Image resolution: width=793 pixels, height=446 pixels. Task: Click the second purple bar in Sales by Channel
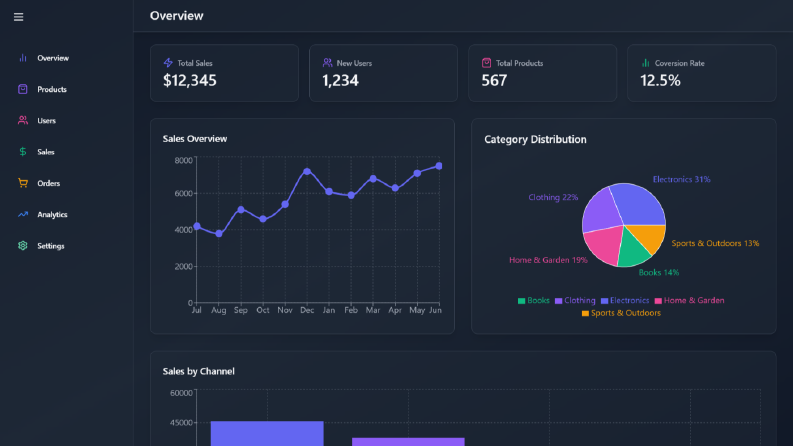pyautogui.click(x=408, y=442)
